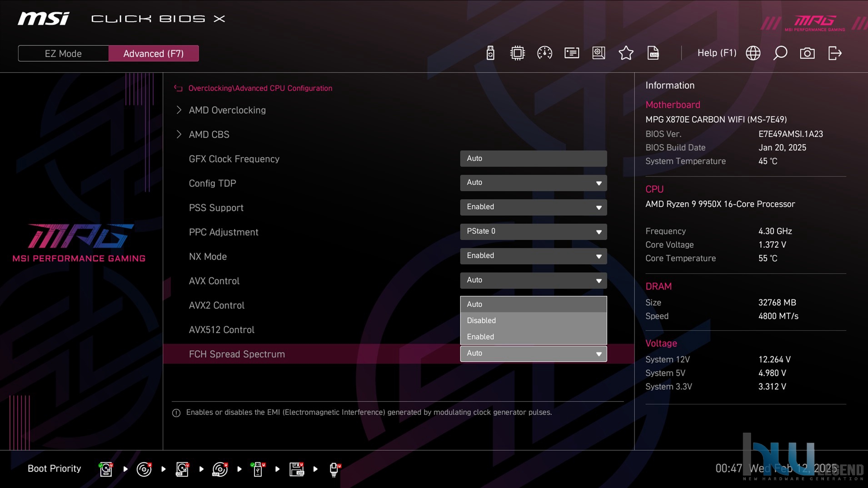Switch to Advanced (F7) mode

(154, 54)
